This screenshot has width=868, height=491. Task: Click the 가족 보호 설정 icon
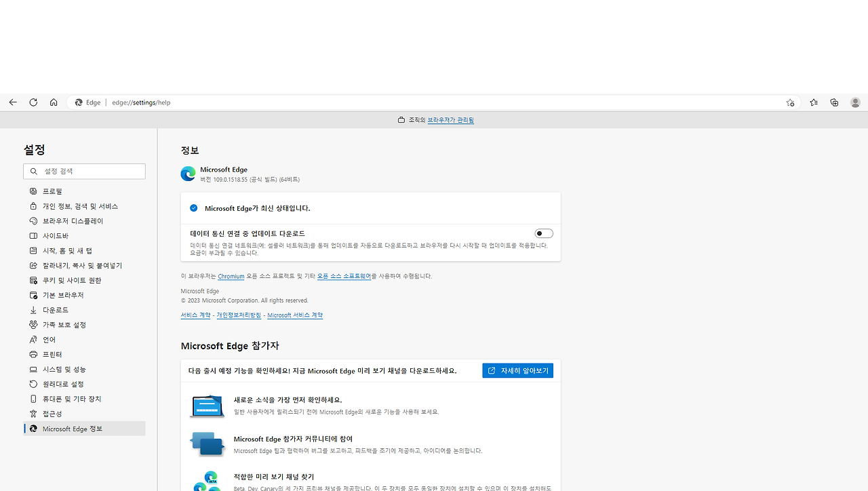(33, 325)
